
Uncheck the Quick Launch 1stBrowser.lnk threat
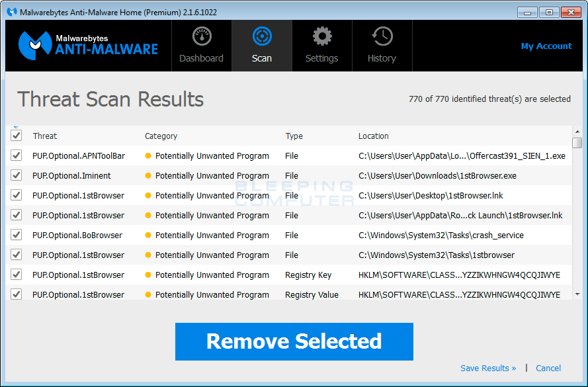click(16, 215)
